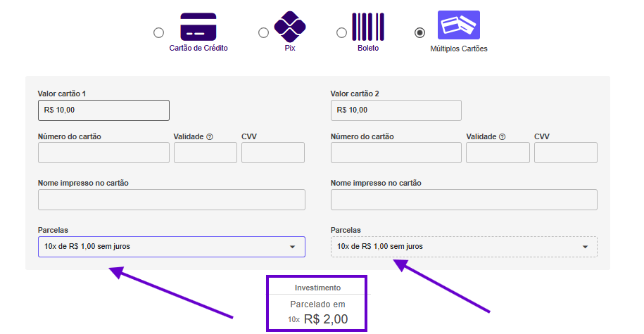Click the Número do cartão field for card 1
Screen dimensions: 644x334
(103, 153)
